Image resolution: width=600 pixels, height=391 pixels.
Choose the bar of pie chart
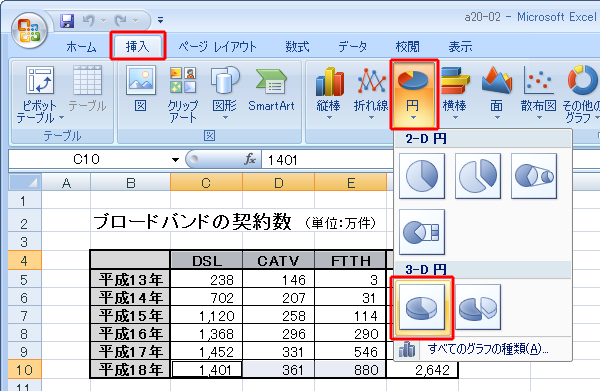pos(422,232)
